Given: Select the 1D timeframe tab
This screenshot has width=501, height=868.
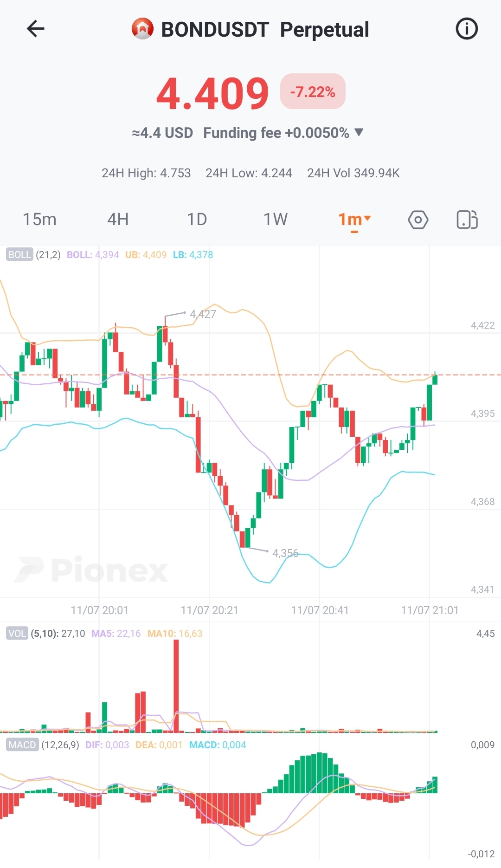Looking at the screenshot, I should tap(197, 220).
